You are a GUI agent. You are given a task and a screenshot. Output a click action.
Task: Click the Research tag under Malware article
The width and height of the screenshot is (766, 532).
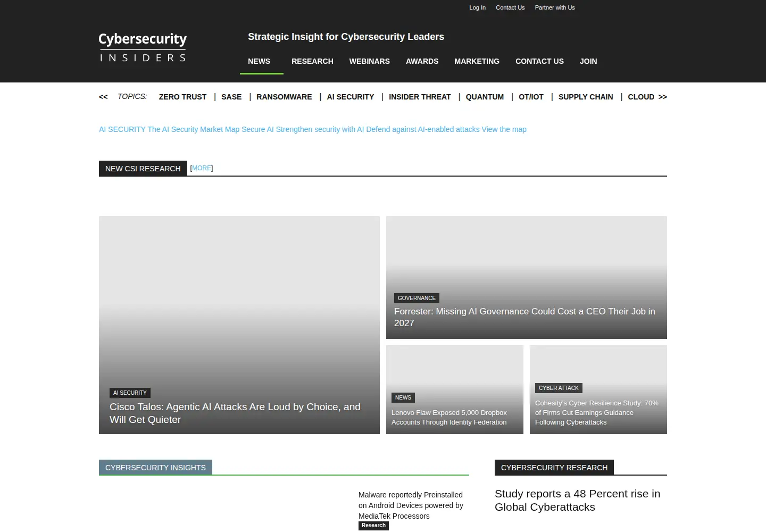pos(373,526)
